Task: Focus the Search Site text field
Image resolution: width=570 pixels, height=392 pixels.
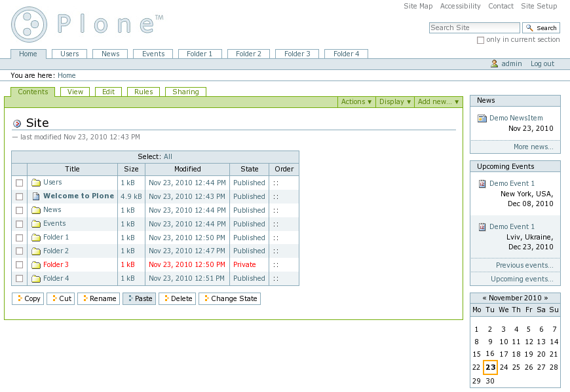Action: coord(474,27)
